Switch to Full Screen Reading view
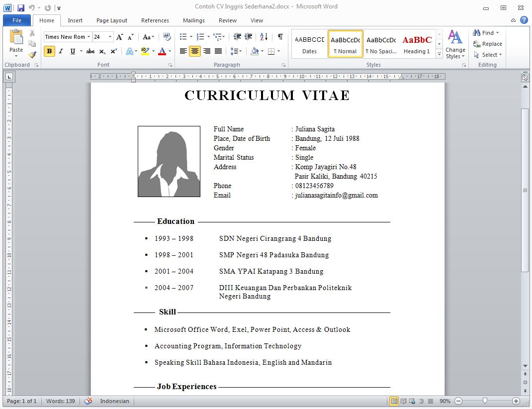 tap(403, 401)
